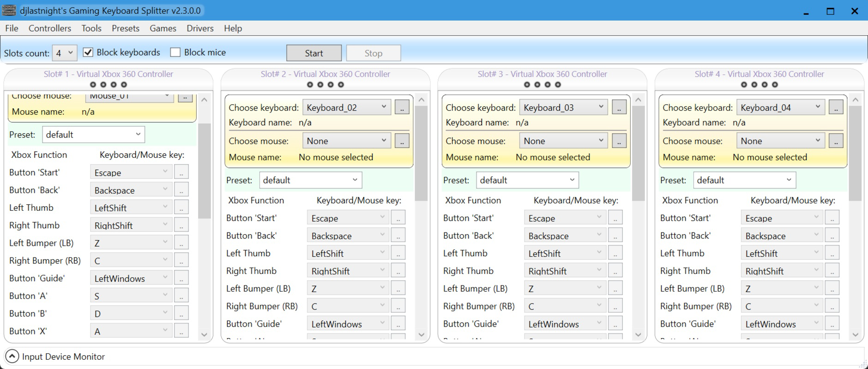868x369 pixels.
Task: Open the Controllers menu
Action: click(x=50, y=28)
